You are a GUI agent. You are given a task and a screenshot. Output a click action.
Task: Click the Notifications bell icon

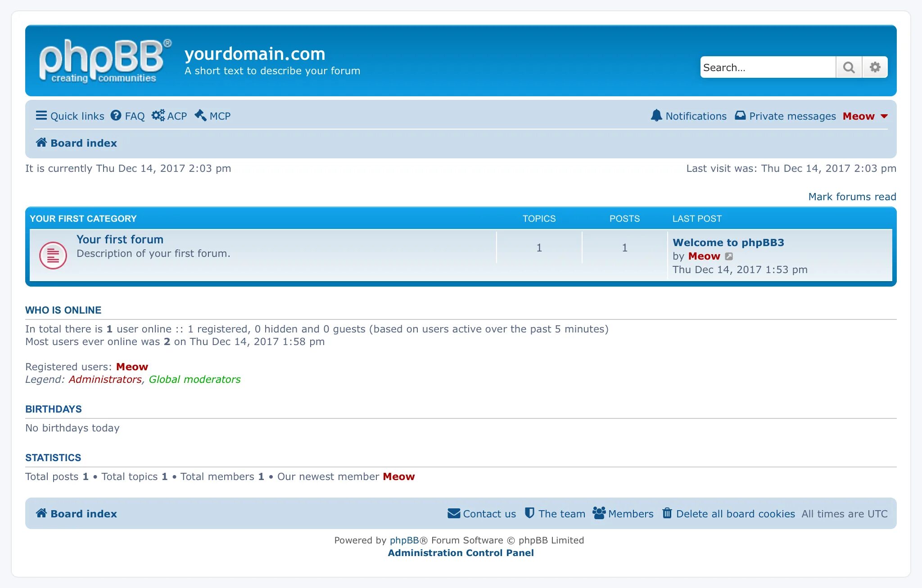tap(655, 116)
